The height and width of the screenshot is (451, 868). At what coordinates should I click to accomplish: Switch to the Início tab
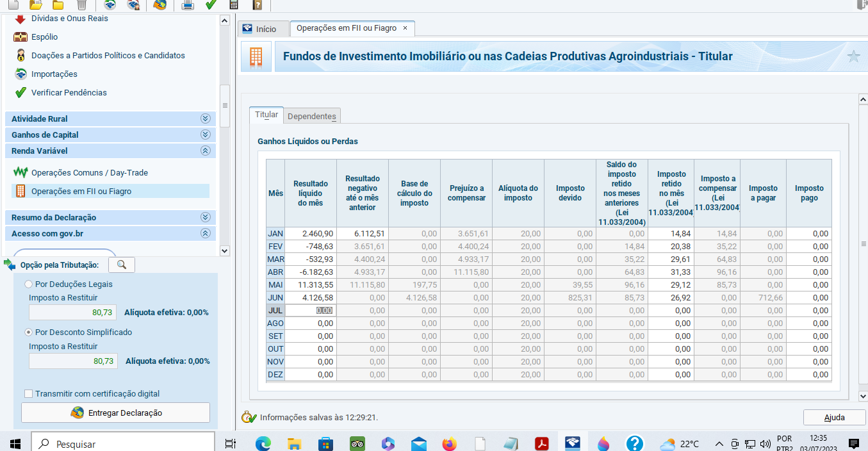click(x=259, y=29)
